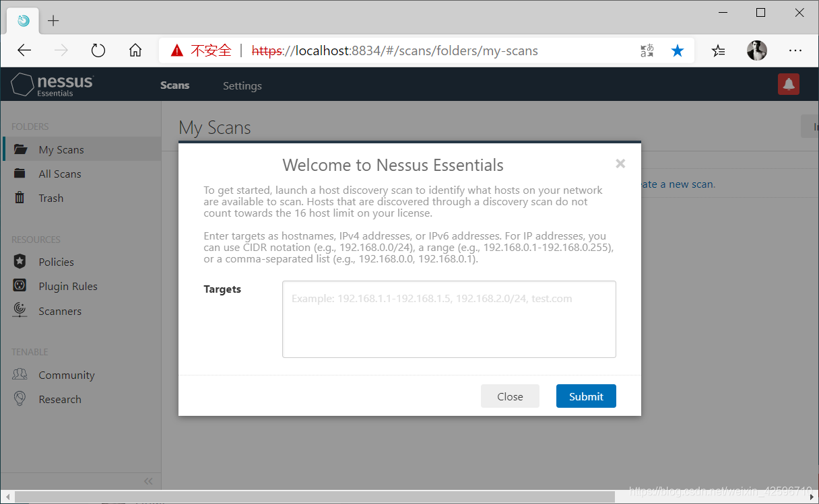Click the Scanners radar icon
The width and height of the screenshot is (819, 504).
pyautogui.click(x=20, y=310)
